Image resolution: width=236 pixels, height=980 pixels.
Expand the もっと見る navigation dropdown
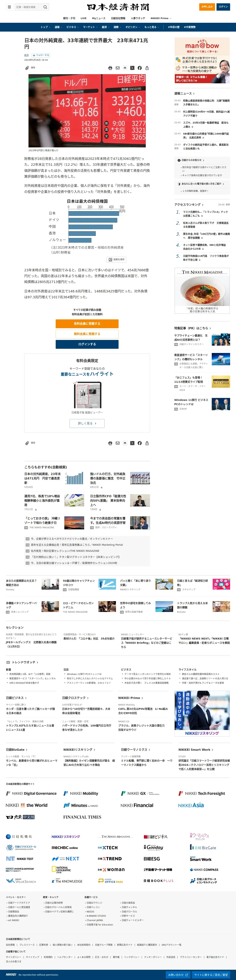[x=152, y=27]
